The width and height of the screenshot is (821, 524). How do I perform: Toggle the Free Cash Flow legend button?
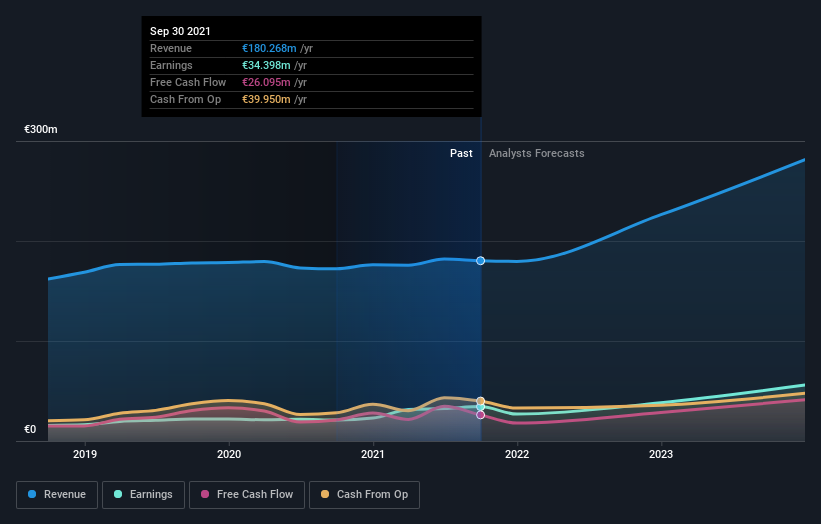(x=247, y=495)
